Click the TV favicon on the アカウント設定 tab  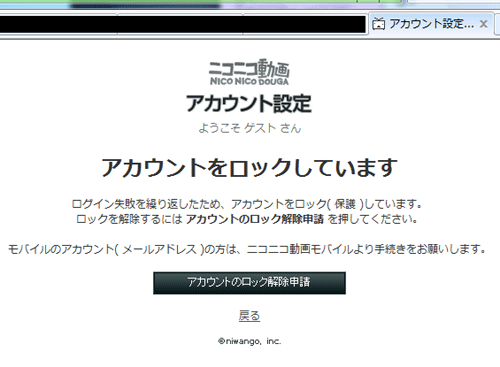379,24
